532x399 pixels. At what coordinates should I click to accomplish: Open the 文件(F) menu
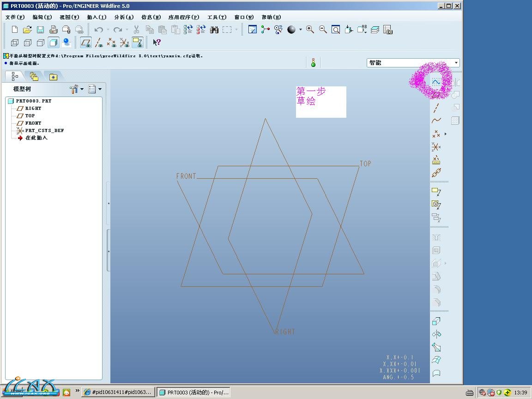pyautogui.click(x=15, y=17)
